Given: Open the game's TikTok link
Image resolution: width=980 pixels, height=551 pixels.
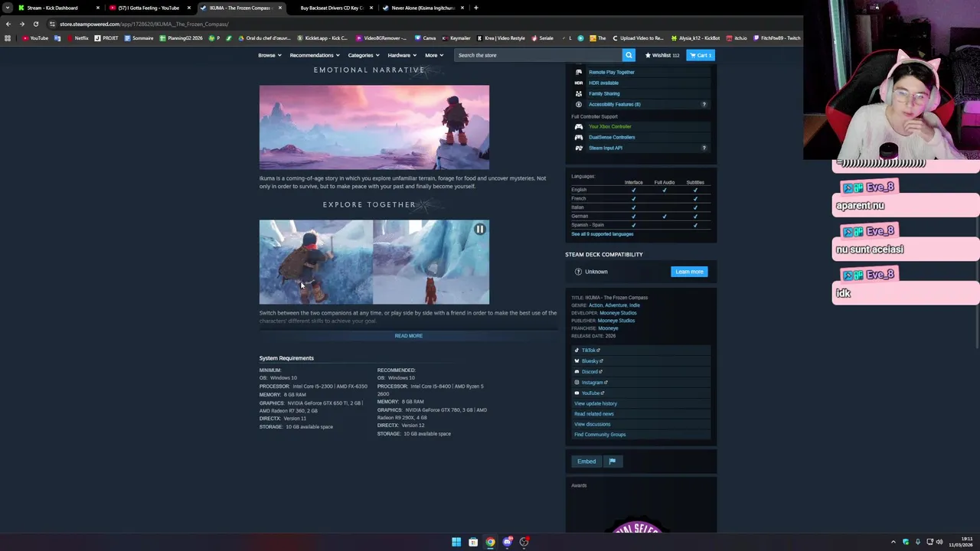Looking at the screenshot, I should (590, 350).
